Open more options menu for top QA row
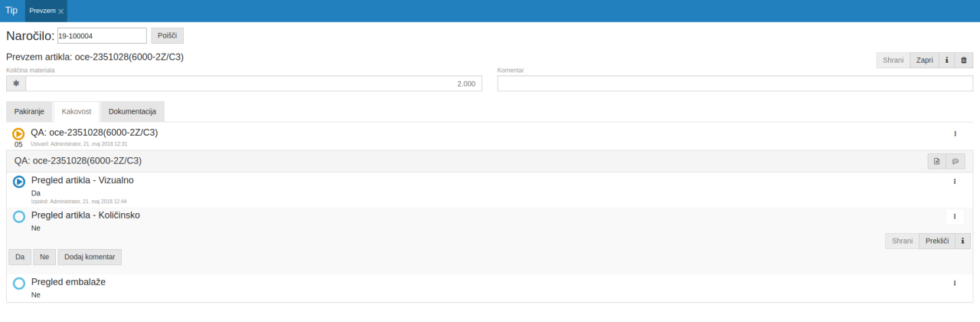The image size is (980, 322). [955, 133]
